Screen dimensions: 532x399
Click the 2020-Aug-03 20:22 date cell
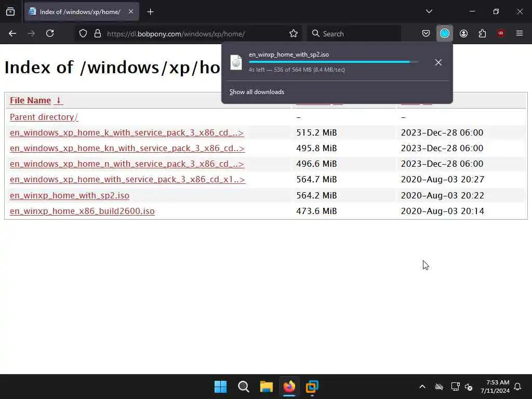click(x=443, y=196)
